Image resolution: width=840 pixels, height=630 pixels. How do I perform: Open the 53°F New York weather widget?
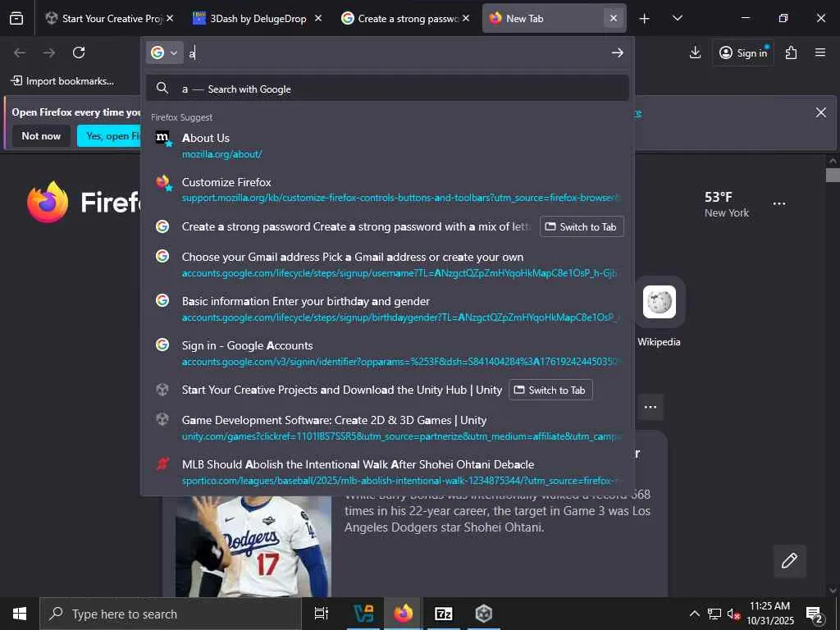pyautogui.click(x=727, y=204)
